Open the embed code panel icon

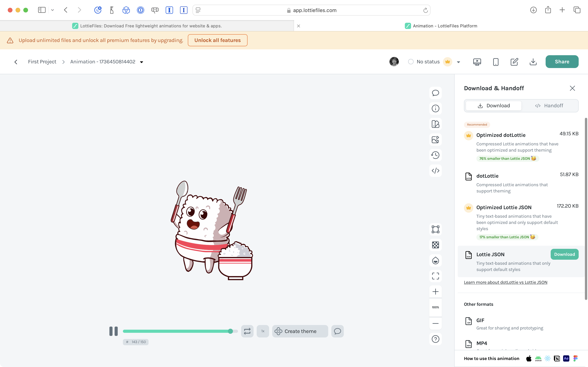click(x=435, y=171)
